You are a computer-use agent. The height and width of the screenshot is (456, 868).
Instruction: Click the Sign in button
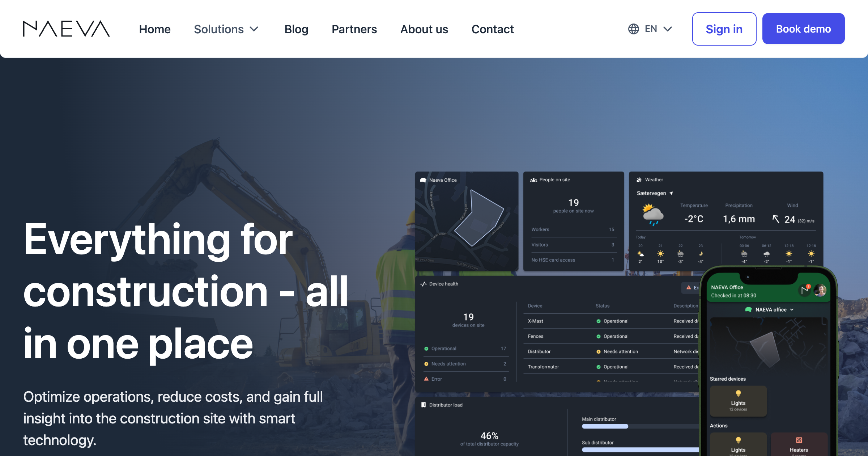coord(724,29)
